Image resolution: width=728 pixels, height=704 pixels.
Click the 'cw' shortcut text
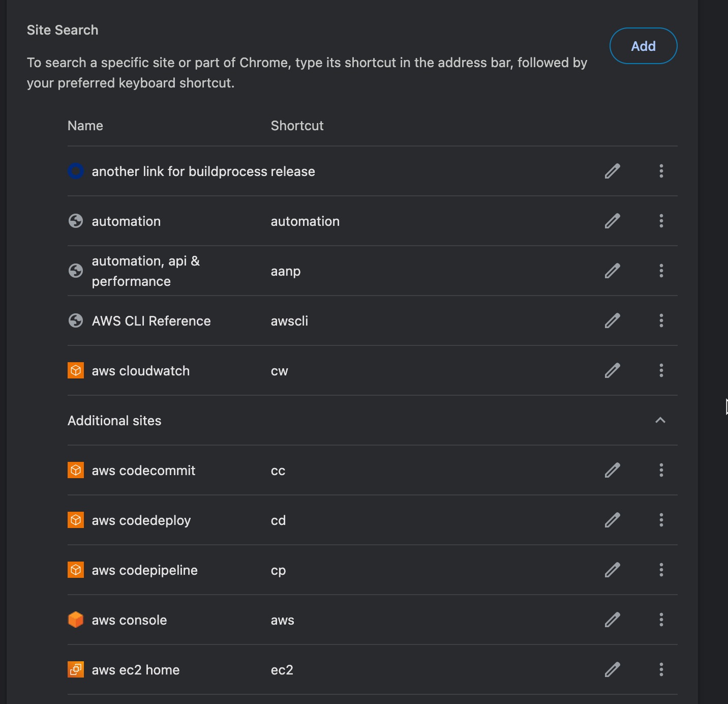(x=279, y=371)
